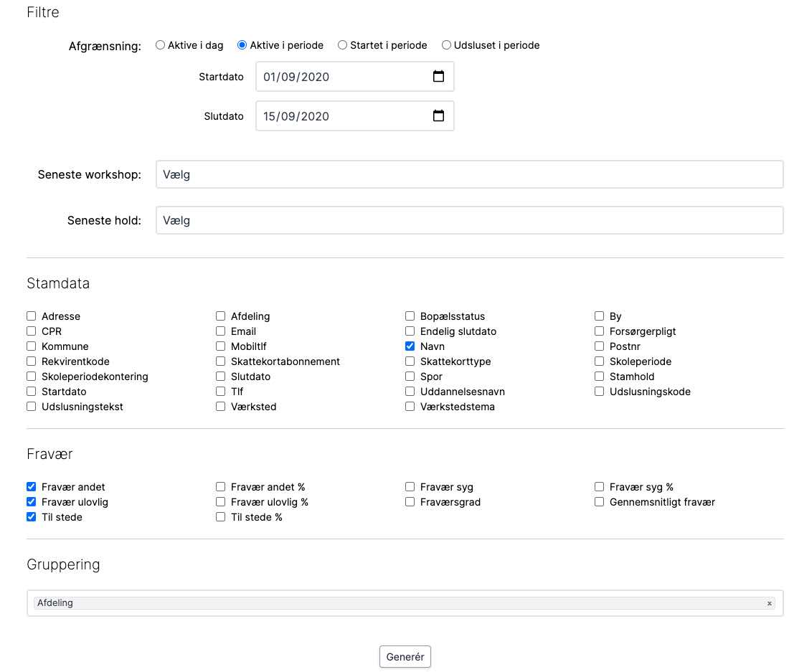This screenshot has width=789, height=672.
Task: Uncheck the Fravær ulovlig checkbox
Action: pyautogui.click(x=31, y=501)
